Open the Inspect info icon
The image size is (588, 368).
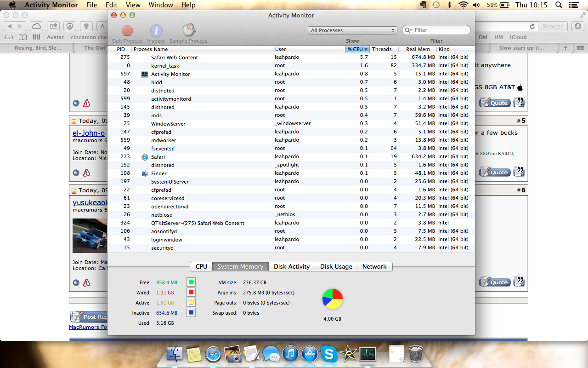156,30
